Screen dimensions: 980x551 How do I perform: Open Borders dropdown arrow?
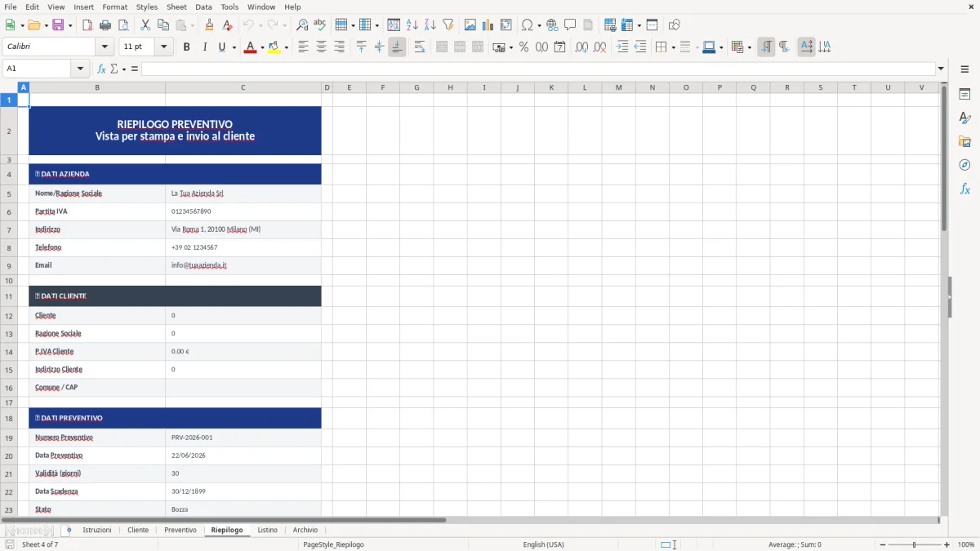point(673,47)
